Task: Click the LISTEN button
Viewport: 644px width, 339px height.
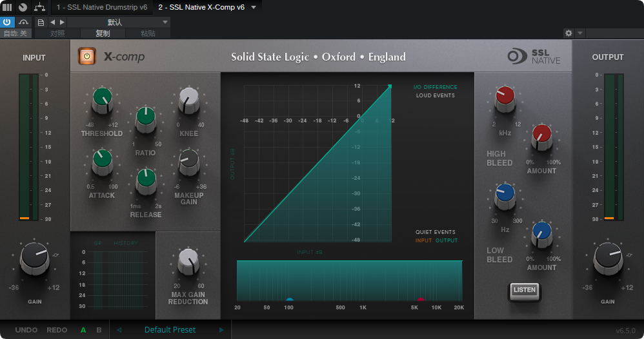Action: tap(524, 291)
